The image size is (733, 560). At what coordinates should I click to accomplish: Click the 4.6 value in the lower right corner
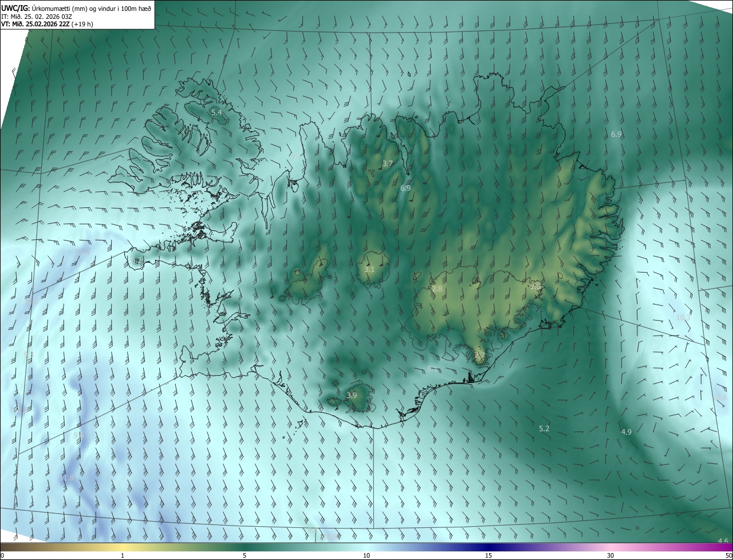723,541
